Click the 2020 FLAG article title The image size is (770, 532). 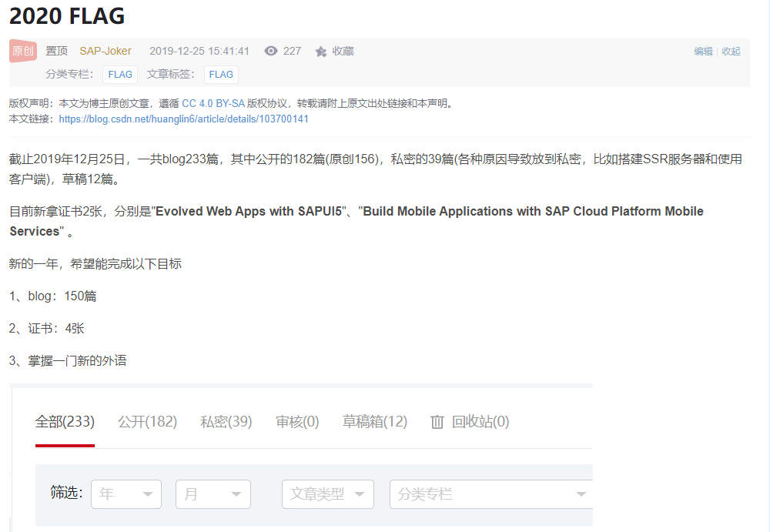67,15
